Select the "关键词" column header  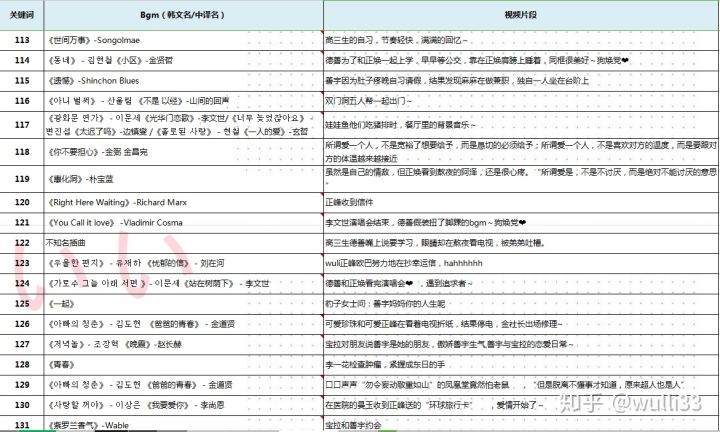[x=22, y=15]
